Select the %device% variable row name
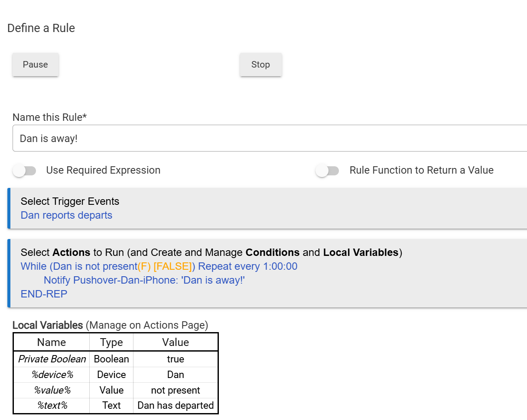The image size is (527, 420). (x=52, y=375)
